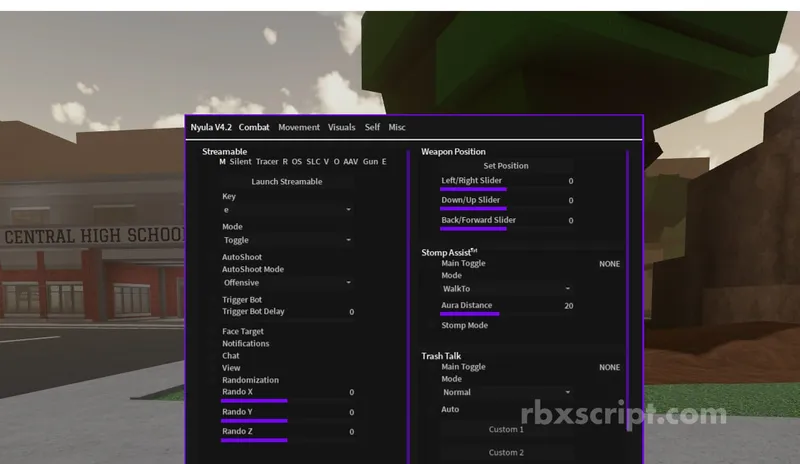
Task: Click the Stomp Assist NONE keybind
Action: click(609, 264)
